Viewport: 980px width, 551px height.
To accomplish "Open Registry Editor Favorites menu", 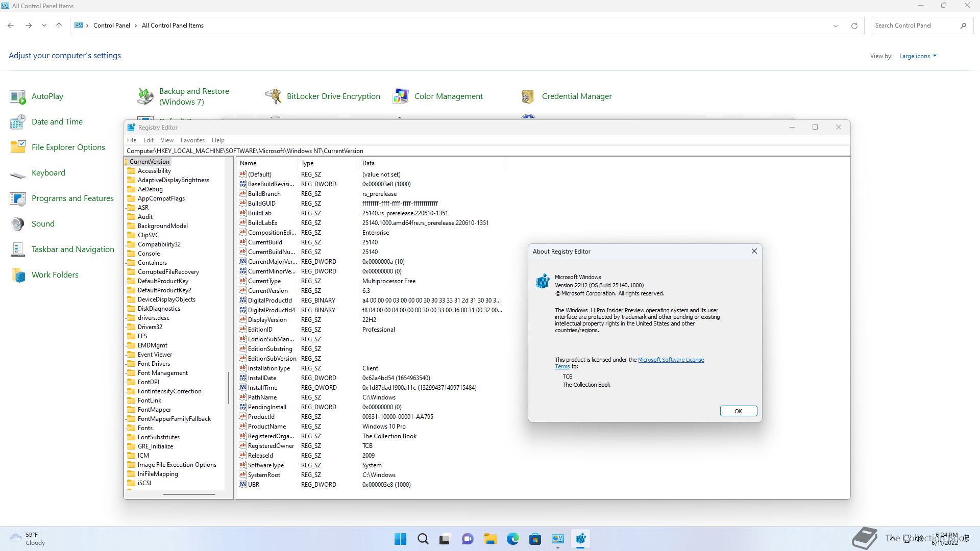I will pyautogui.click(x=192, y=140).
